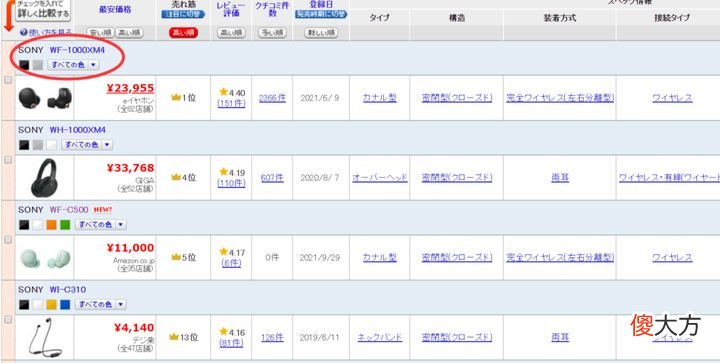Click the ¥11,000 price

point(130,248)
